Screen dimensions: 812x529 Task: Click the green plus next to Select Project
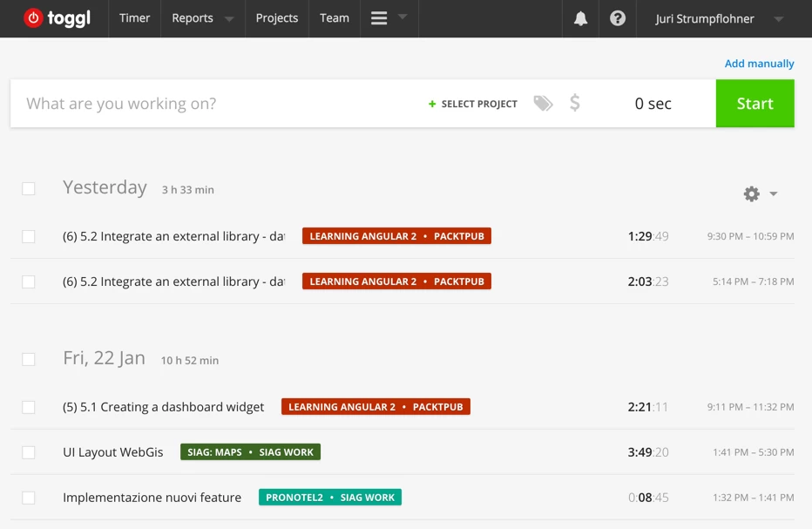[432, 104]
